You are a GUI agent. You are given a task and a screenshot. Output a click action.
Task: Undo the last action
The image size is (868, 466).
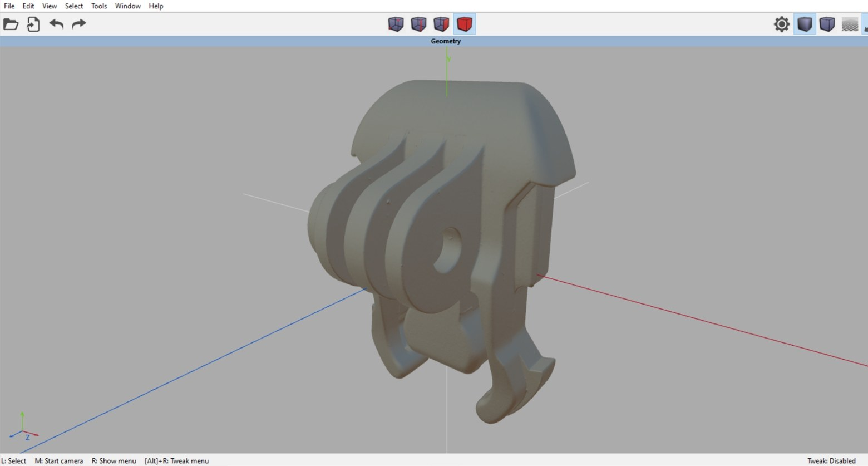click(56, 24)
